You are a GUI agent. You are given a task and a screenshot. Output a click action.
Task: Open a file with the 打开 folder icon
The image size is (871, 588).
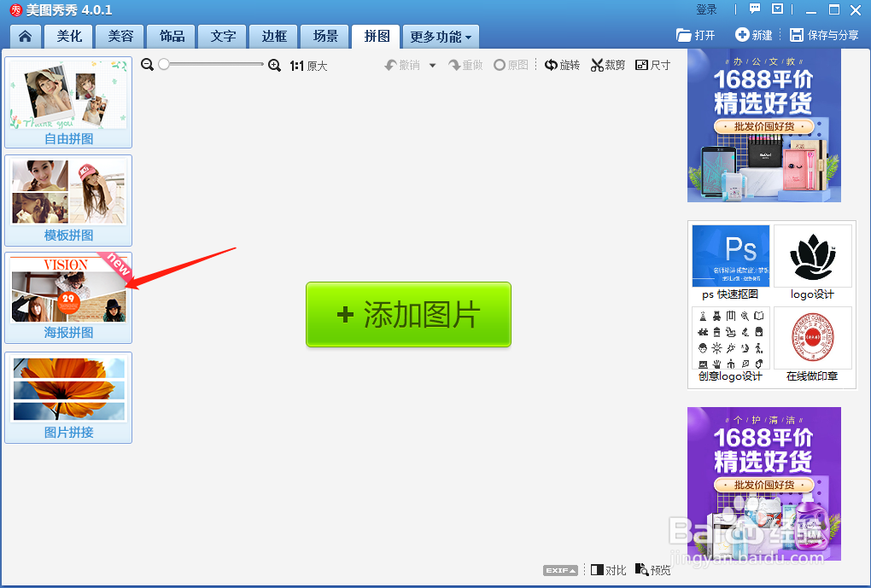pyautogui.click(x=692, y=36)
